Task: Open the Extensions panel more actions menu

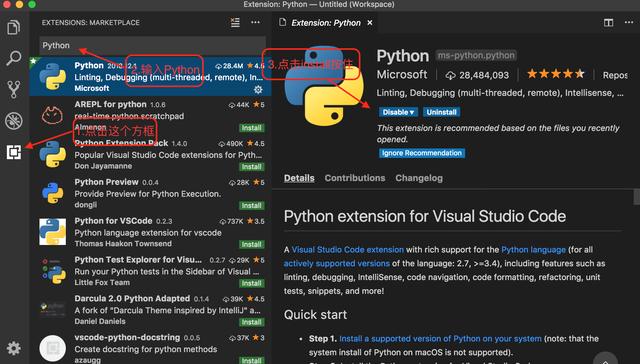Action: coord(256,22)
